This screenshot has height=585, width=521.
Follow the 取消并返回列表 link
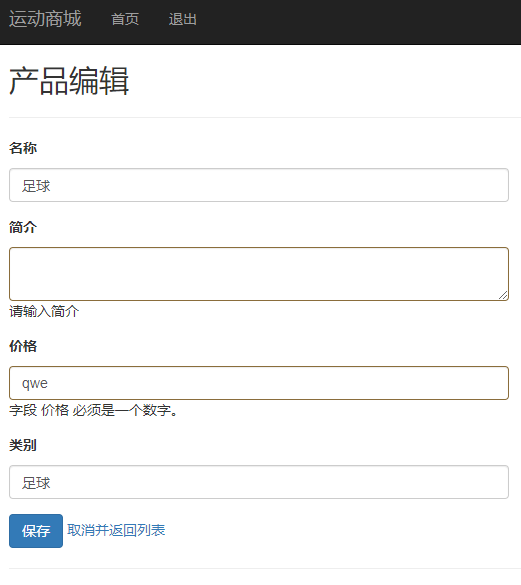(x=116, y=530)
